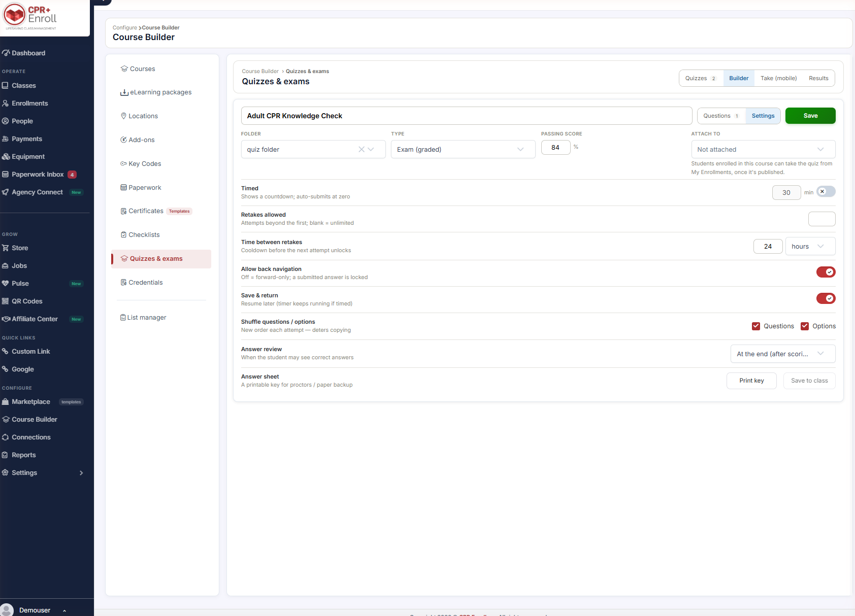The width and height of the screenshot is (855, 616).
Task: Turn off Allow back navigation toggle
Action: pos(826,272)
